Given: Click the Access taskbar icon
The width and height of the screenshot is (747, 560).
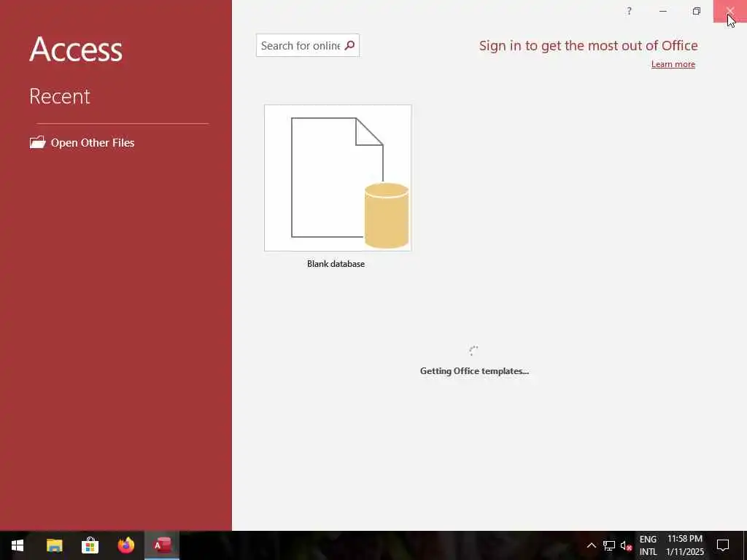Looking at the screenshot, I should click(x=162, y=545).
